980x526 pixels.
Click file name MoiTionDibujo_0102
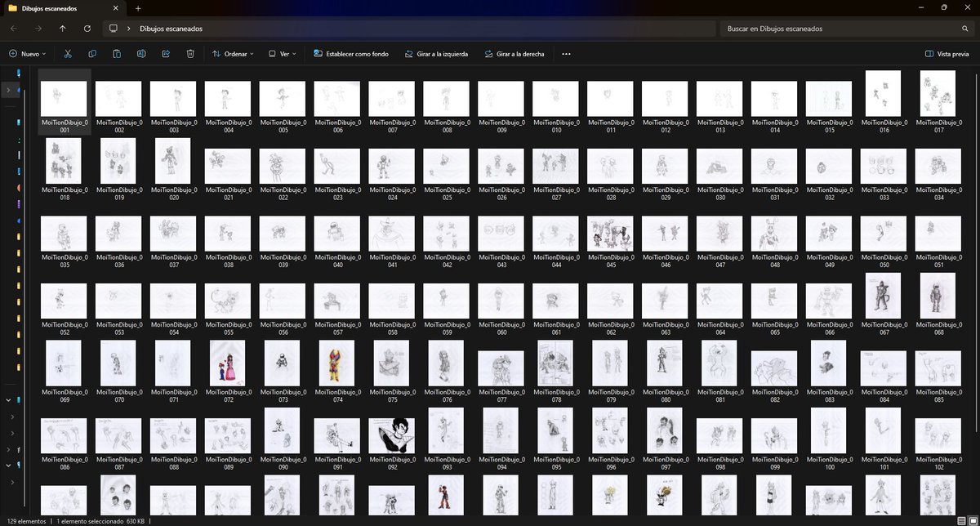pos(938,463)
